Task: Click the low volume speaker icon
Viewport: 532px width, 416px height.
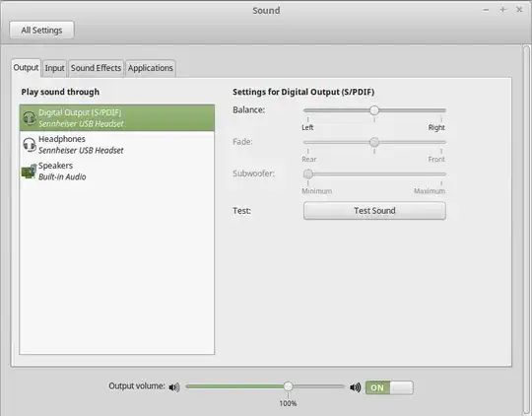Action: tap(174, 386)
